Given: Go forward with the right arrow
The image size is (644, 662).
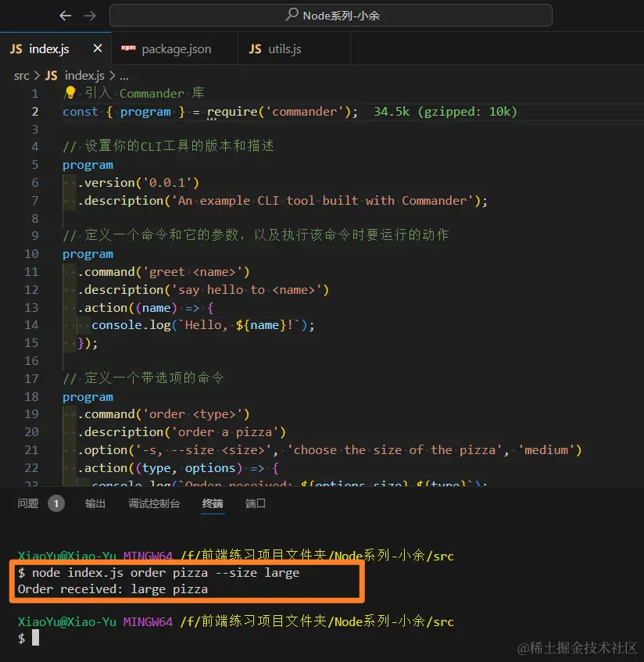Looking at the screenshot, I should click(x=90, y=16).
